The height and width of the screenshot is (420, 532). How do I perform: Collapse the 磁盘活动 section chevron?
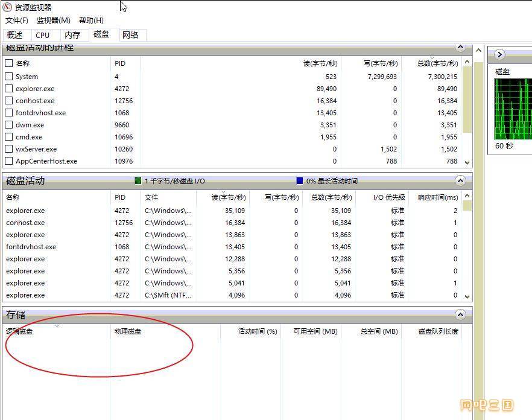(460, 180)
